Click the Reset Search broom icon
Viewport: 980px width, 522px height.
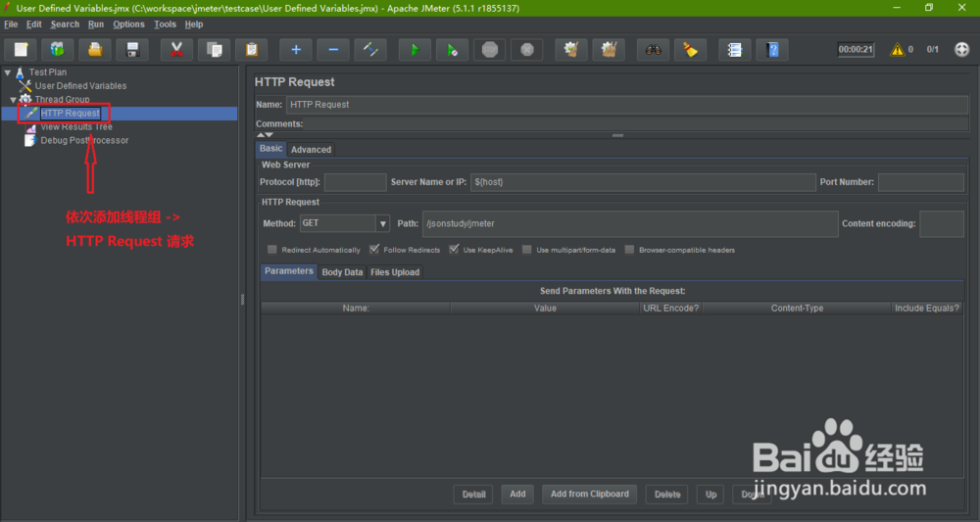point(691,50)
